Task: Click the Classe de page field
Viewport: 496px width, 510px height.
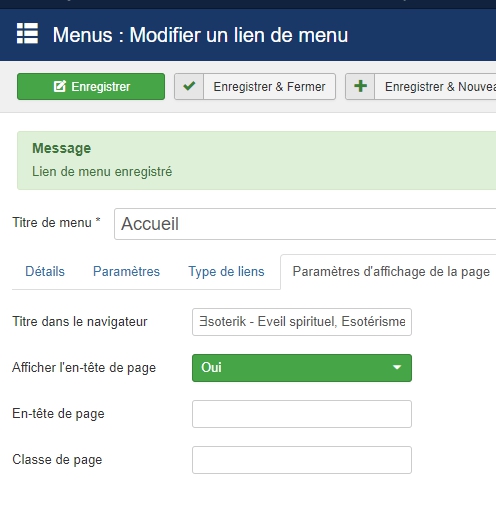Action: click(x=302, y=460)
